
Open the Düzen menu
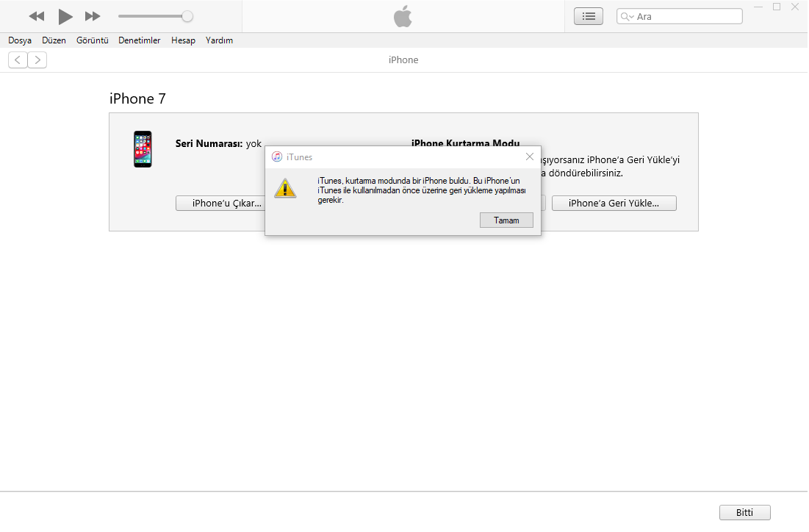54,40
